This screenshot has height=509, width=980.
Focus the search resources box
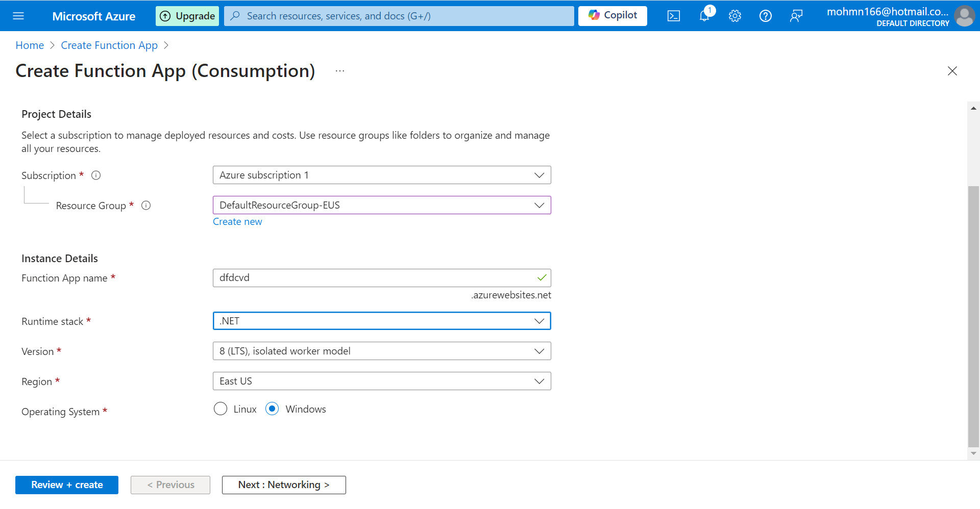click(399, 16)
